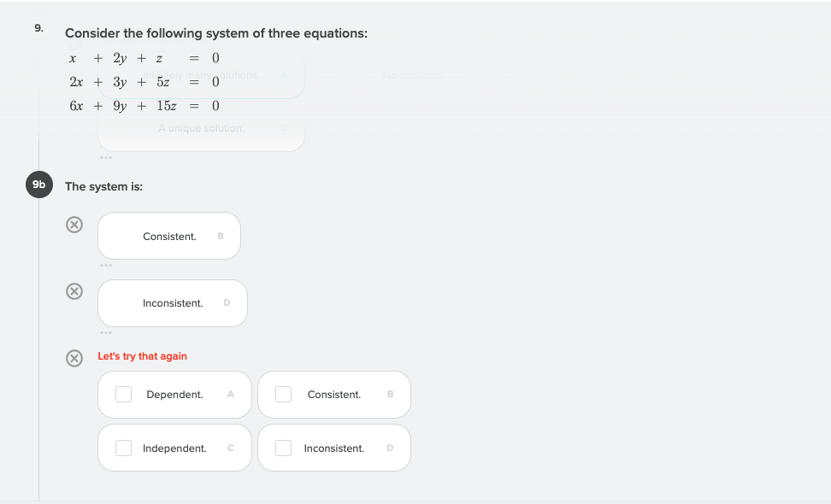The height and width of the screenshot is (504, 831).
Task: Click the 9b question part badge
Action: click(x=38, y=185)
